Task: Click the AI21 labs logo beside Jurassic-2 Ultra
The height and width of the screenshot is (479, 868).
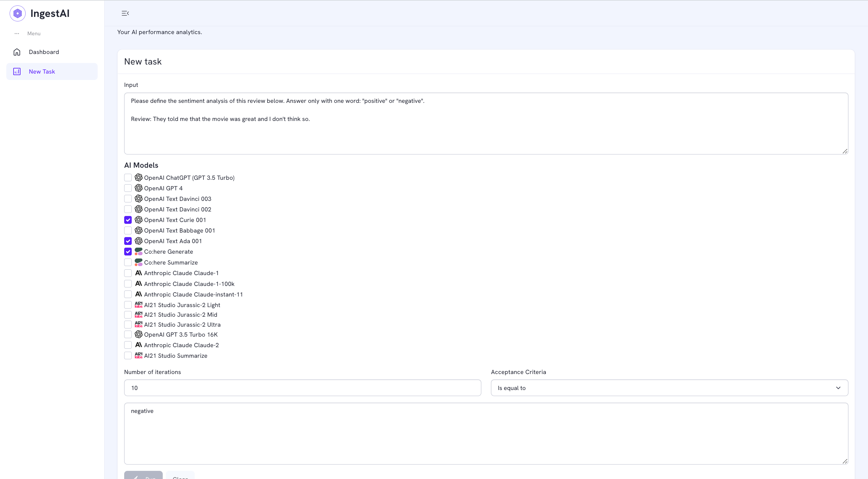Action: (x=139, y=325)
